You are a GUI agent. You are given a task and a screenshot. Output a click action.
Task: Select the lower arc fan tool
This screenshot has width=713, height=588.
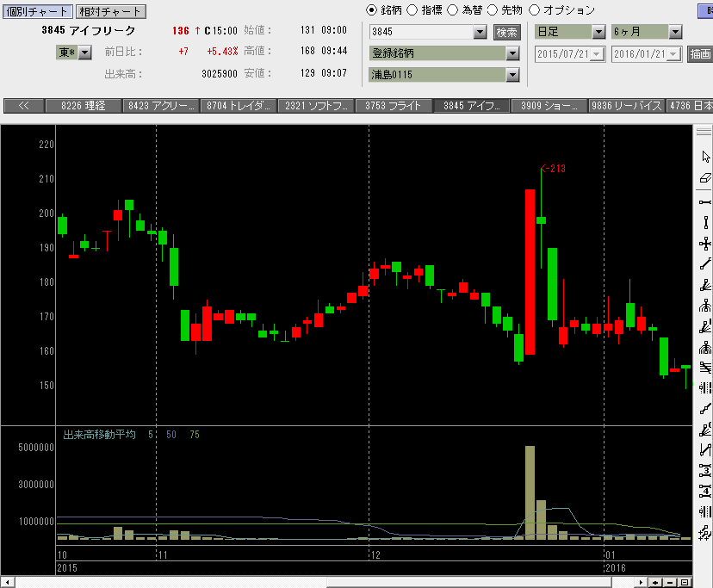705,348
